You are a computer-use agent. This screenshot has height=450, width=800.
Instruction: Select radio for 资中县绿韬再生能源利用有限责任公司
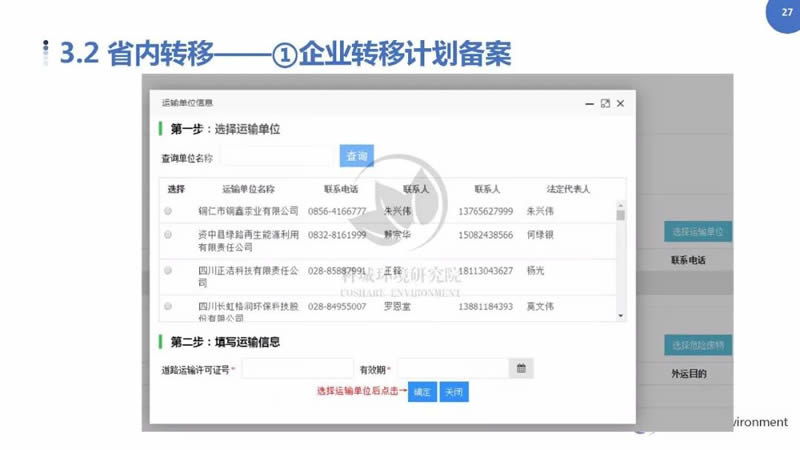click(x=168, y=235)
